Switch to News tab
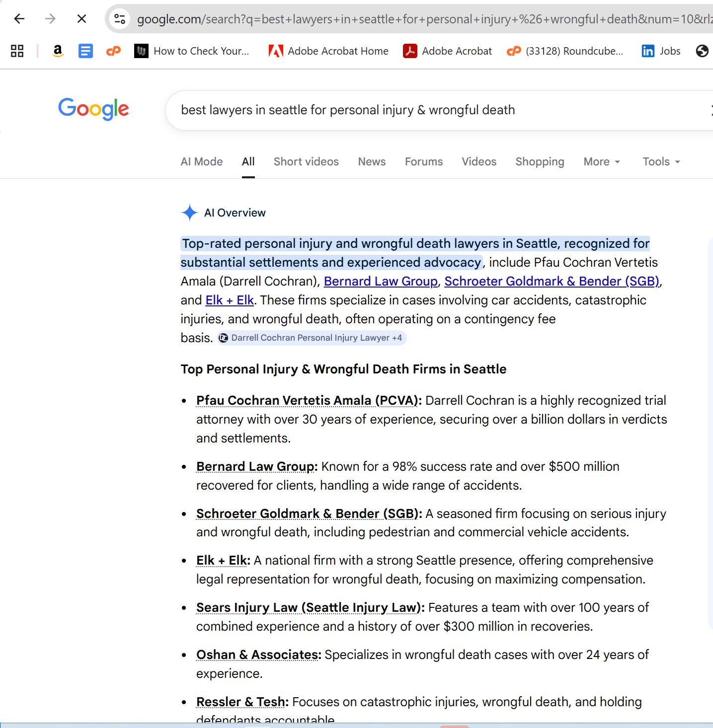 point(372,161)
